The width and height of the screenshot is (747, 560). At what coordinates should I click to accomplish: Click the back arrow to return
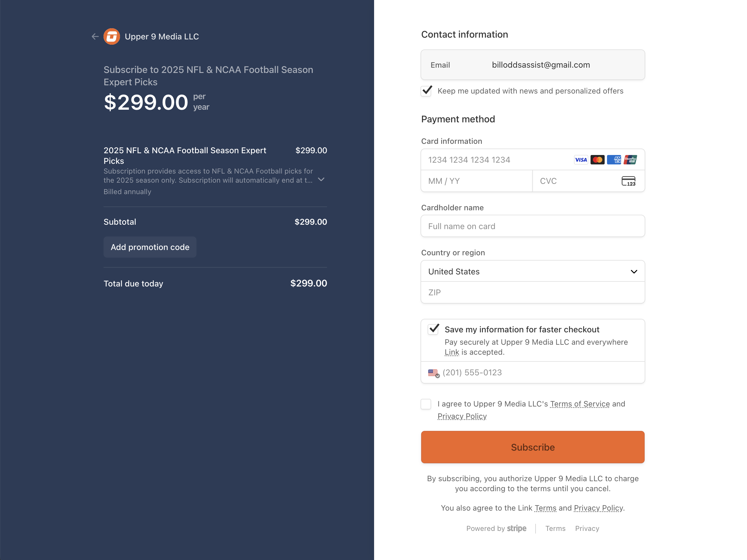(95, 36)
